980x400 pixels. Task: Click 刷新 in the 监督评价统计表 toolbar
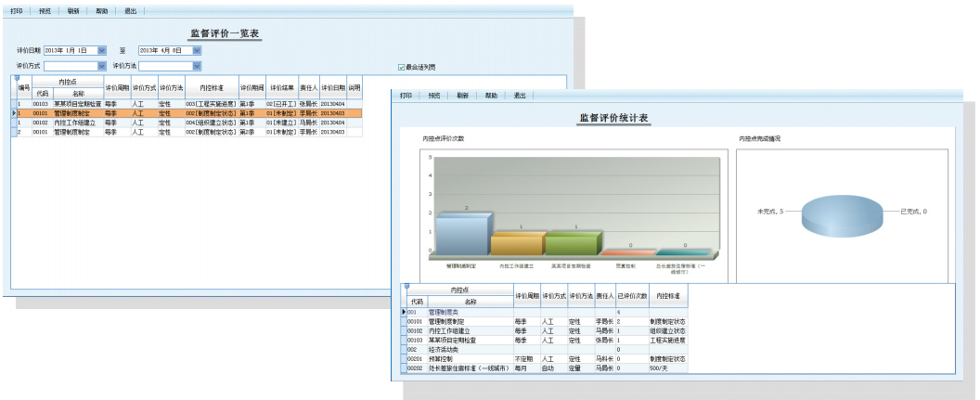462,96
